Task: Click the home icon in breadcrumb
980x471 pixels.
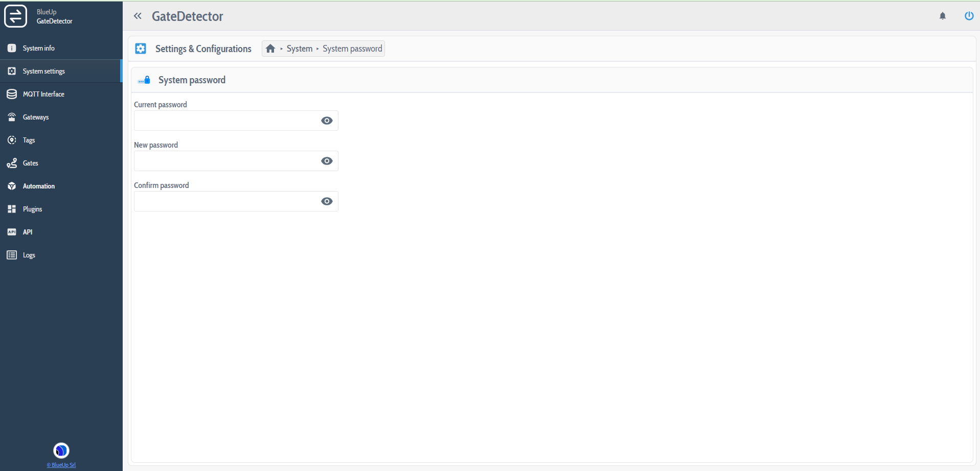Action: [270, 49]
